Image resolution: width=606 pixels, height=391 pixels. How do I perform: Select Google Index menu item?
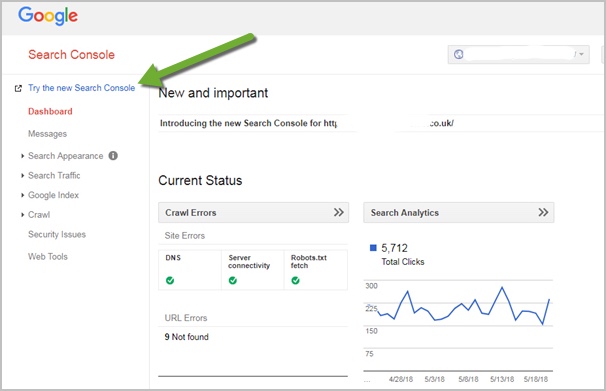click(x=53, y=195)
